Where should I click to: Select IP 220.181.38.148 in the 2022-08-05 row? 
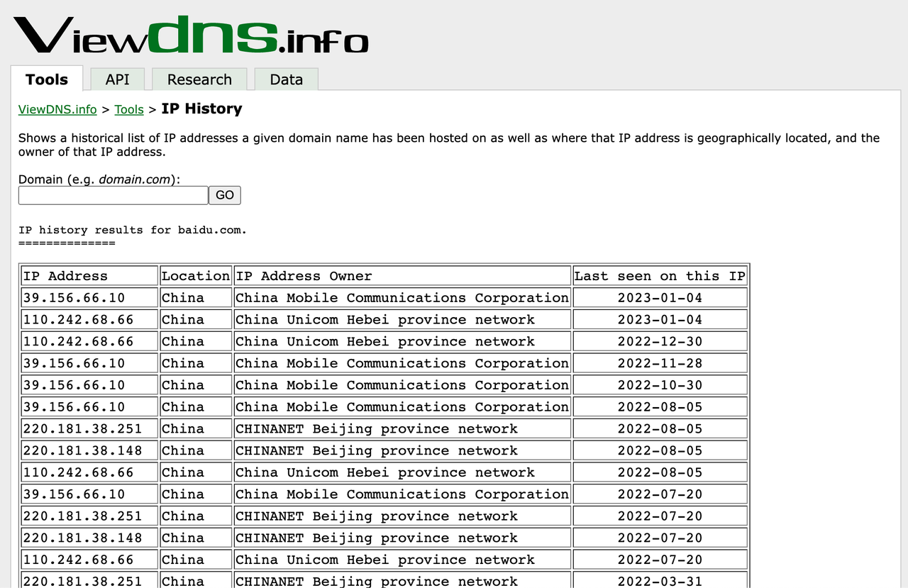click(89, 450)
